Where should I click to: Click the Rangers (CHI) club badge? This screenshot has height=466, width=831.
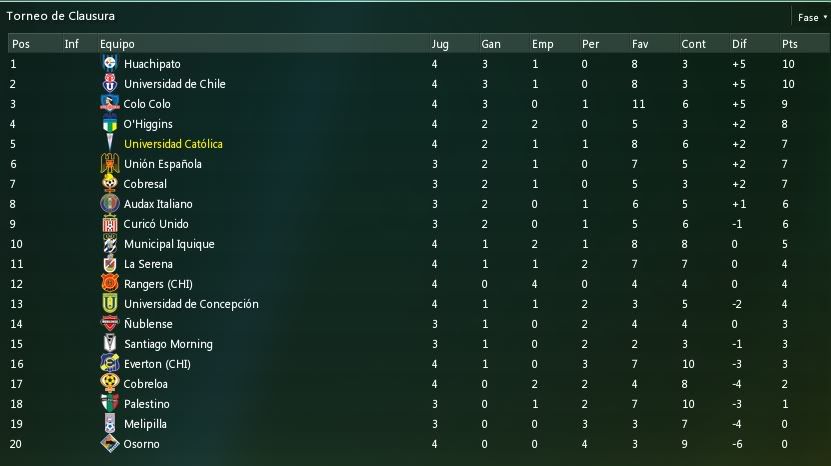pyautogui.click(x=110, y=284)
